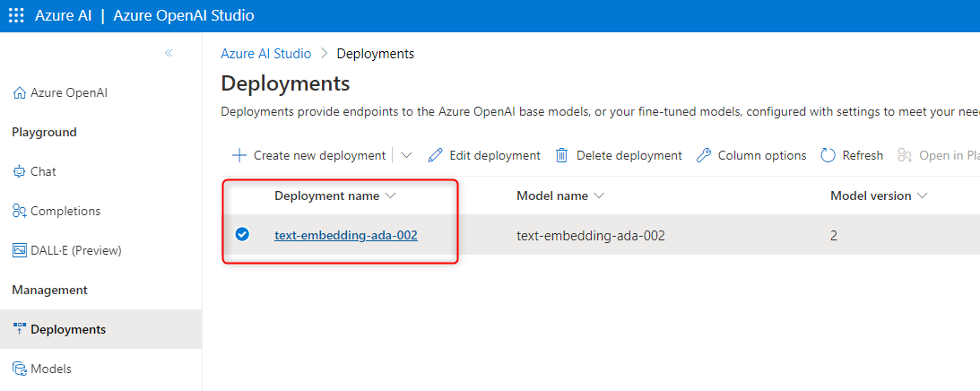Click the Open in Playground icon
The image size is (980, 391).
906,155
